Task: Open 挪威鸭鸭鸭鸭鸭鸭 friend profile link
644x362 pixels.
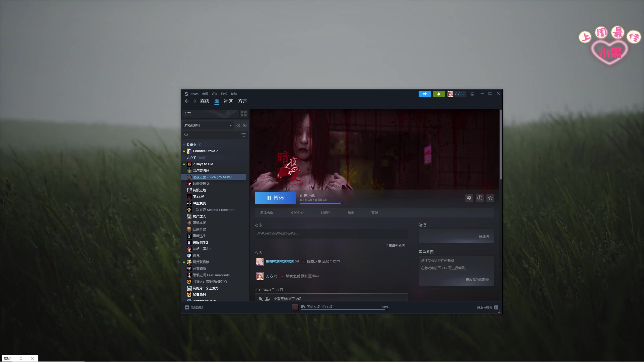Action: tap(280, 261)
